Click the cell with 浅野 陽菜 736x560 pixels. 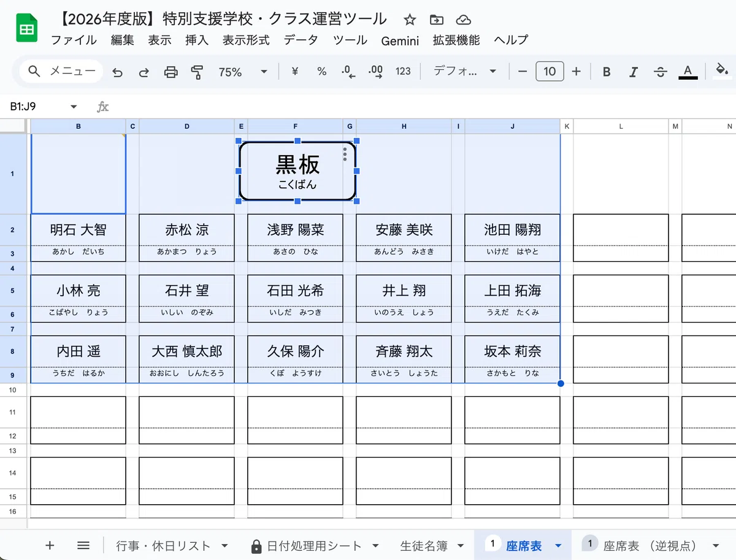(295, 230)
